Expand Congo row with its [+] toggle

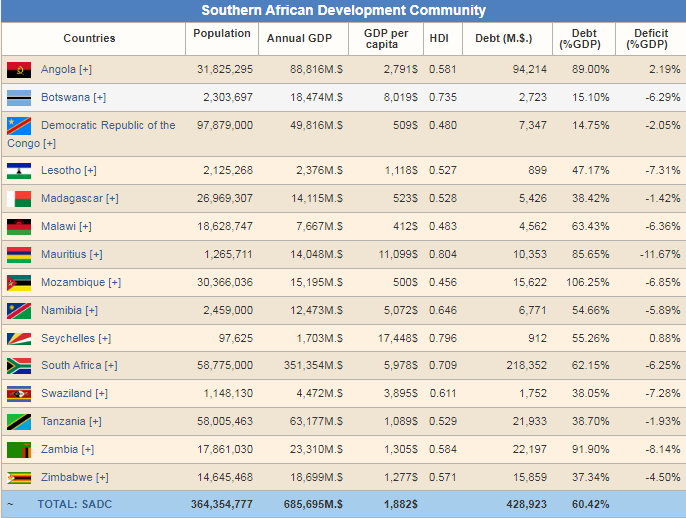click(49, 144)
